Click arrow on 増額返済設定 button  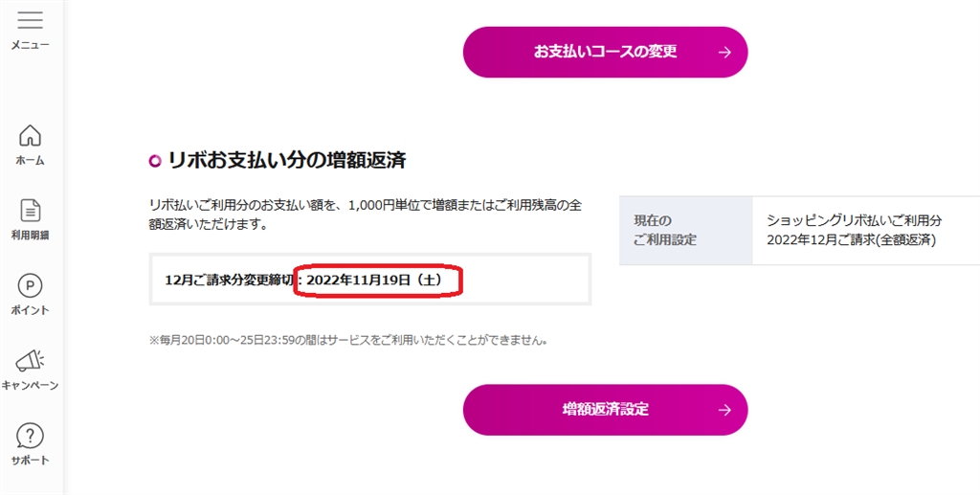click(x=724, y=410)
